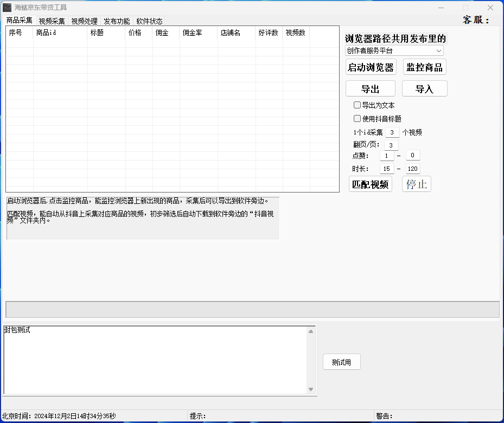This screenshot has height=423, width=504.
Task: Toggle the 使用抖音标题 checkbox
Action: pyautogui.click(x=357, y=118)
